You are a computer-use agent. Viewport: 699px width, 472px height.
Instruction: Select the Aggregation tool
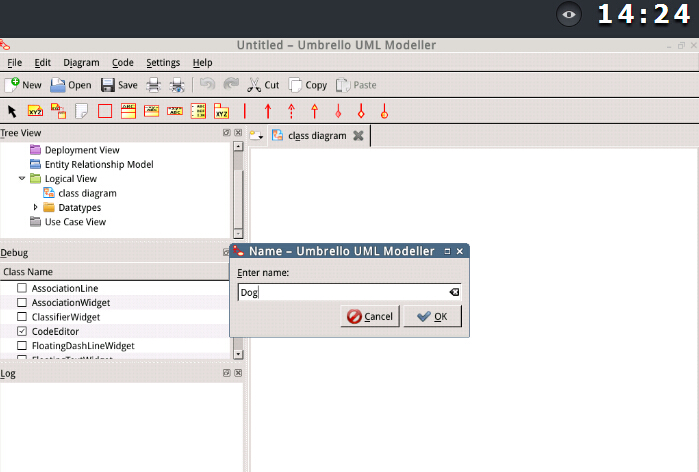click(338, 111)
